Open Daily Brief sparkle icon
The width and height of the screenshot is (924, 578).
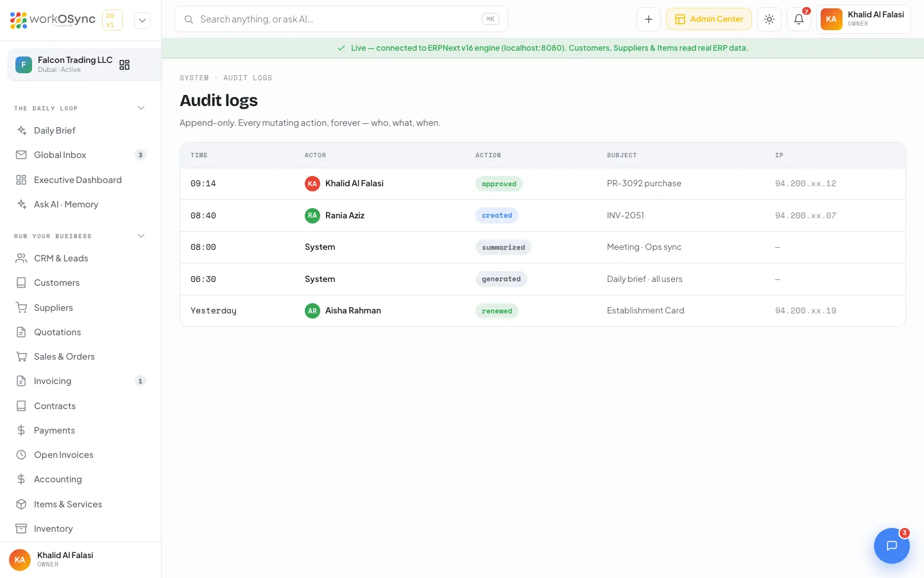(21, 130)
